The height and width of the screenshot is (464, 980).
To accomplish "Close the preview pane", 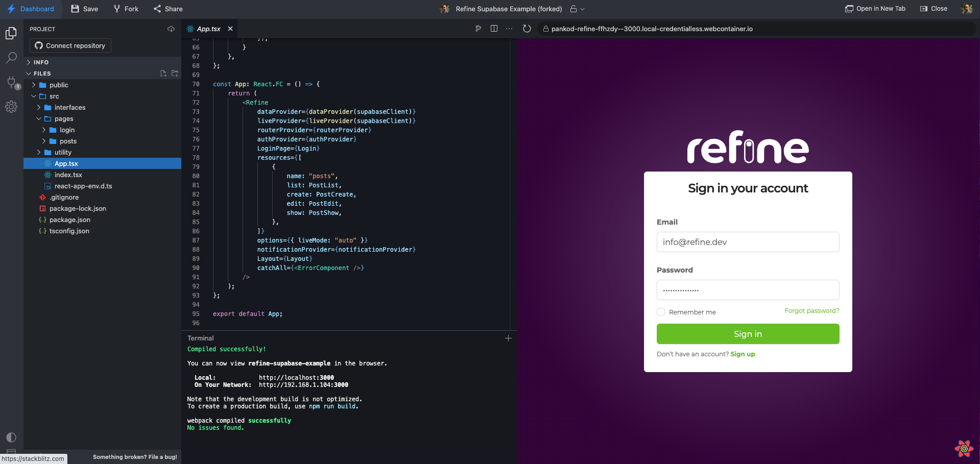I will (934, 9).
